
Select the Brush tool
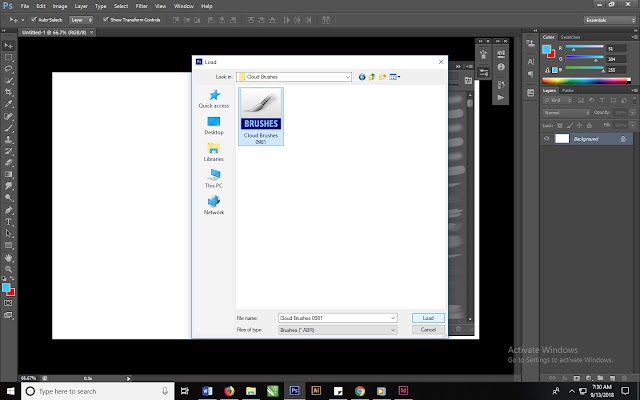click(9, 128)
